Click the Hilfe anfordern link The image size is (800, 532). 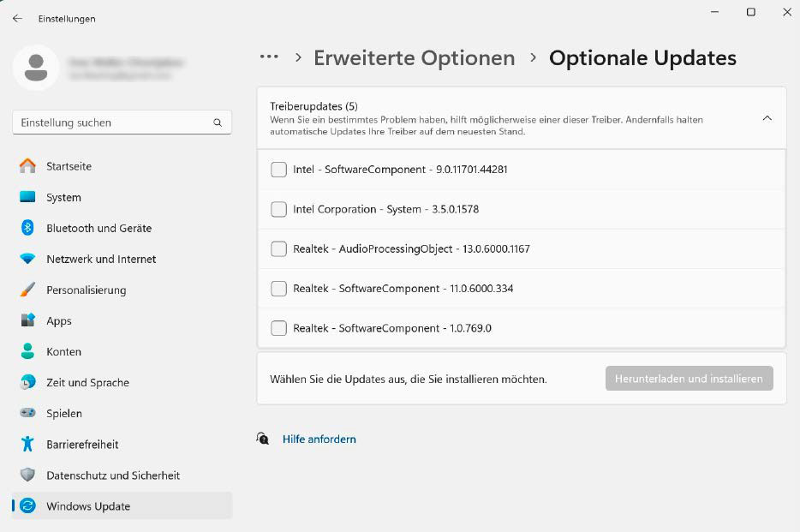point(319,439)
